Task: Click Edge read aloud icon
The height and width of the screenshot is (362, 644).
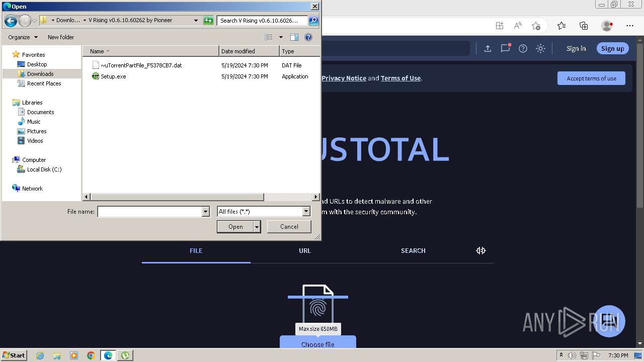Action: 518,26
